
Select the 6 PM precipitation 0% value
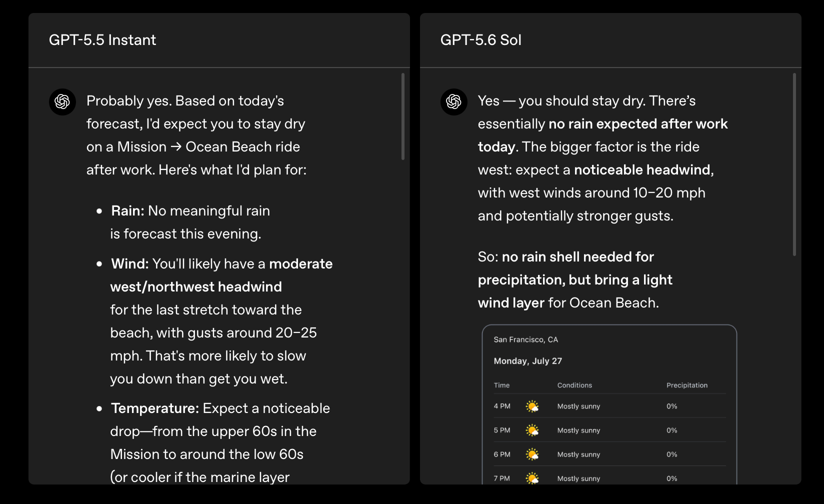point(672,454)
